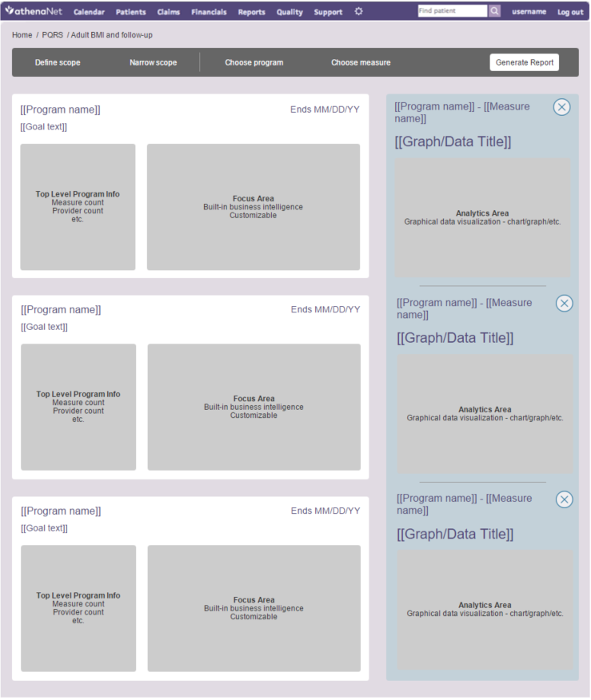Select the Define scope step

58,62
